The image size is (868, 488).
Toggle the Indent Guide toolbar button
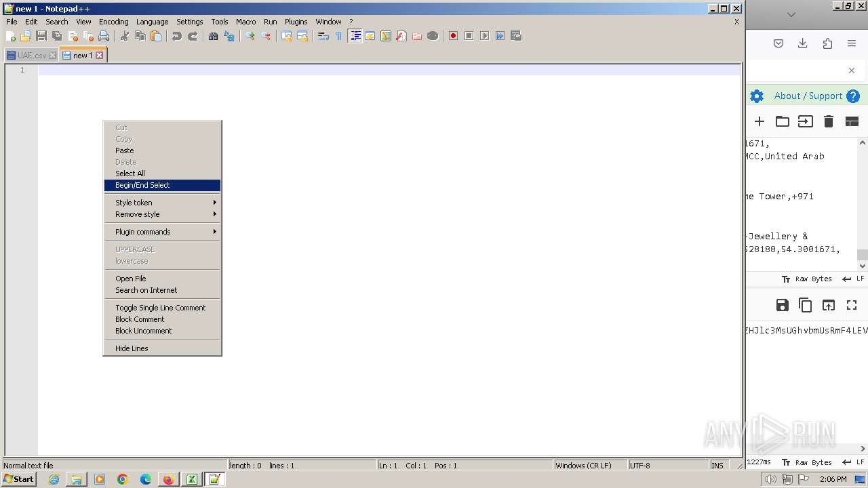pos(355,36)
